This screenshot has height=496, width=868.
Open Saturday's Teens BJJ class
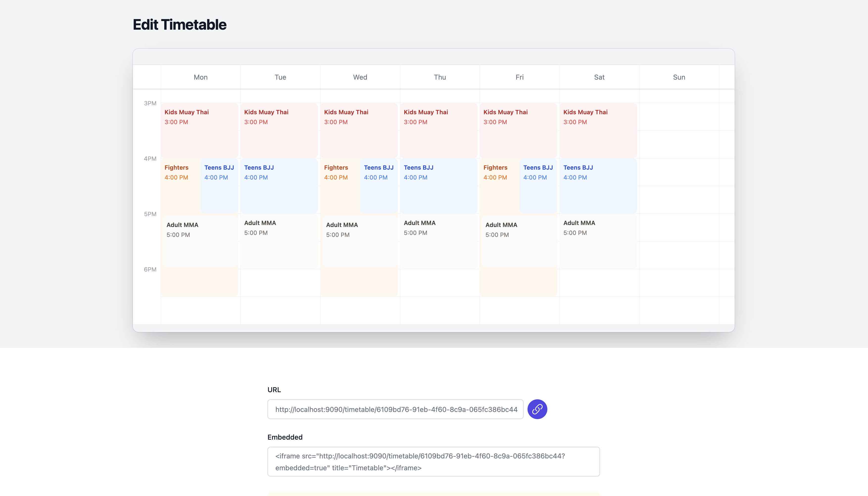point(598,186)
